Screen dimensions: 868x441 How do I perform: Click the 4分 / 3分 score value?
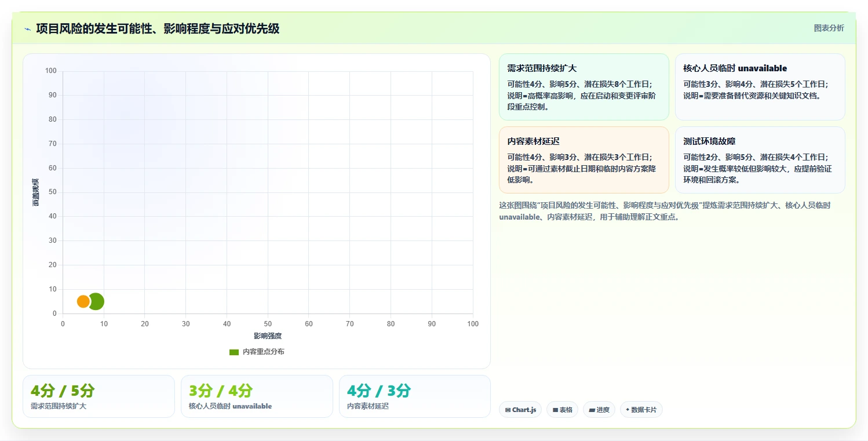click(x=379, y=391)
